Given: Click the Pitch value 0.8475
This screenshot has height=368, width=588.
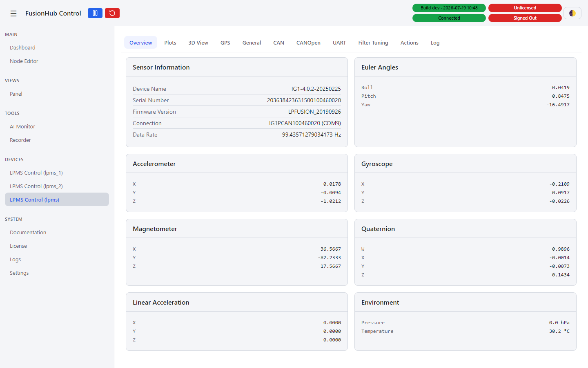Looking at the screenshot, I should (561, 96).
